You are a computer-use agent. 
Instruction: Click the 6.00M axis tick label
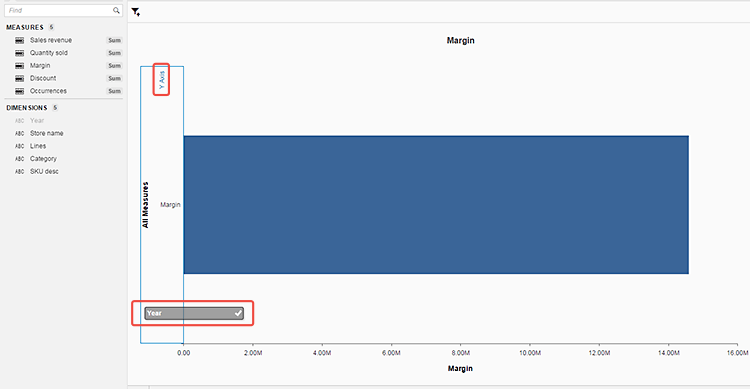tap(391, 353)
